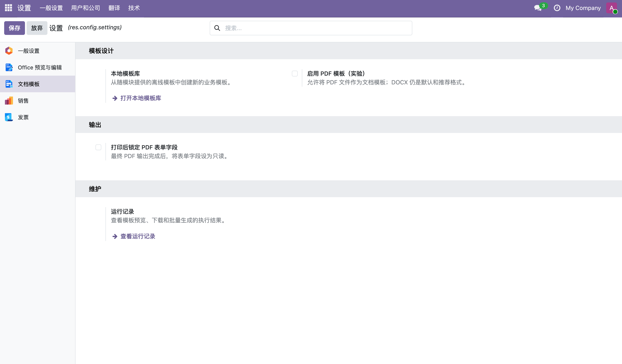Click the 模板设计 section heading
622x364 pixels.
click(101, 51)
